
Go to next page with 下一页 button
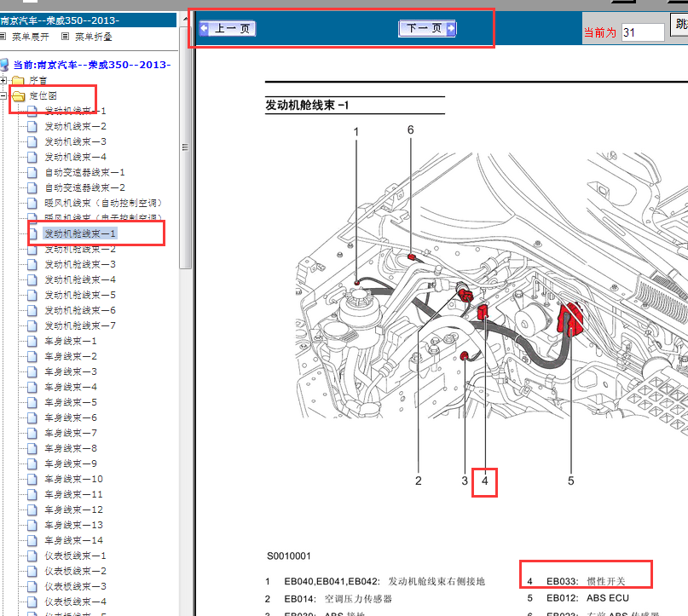[x=427, y=28]
